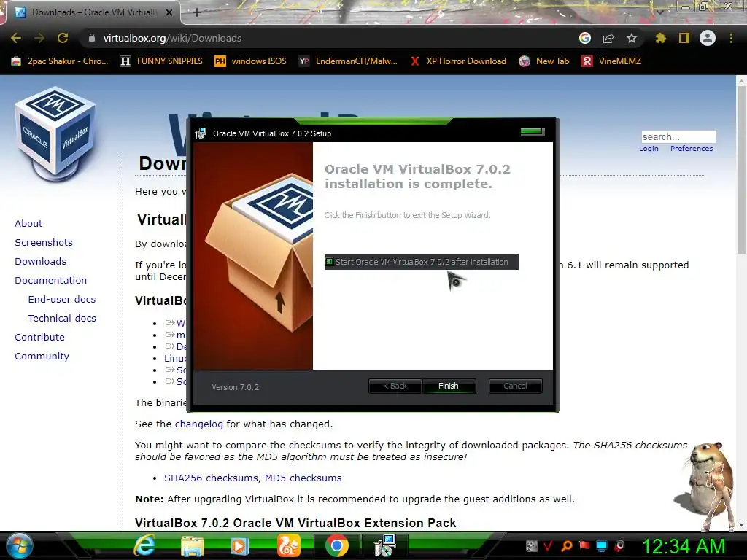
Task: Open the Community sidebar link
Action: [42, 356]
